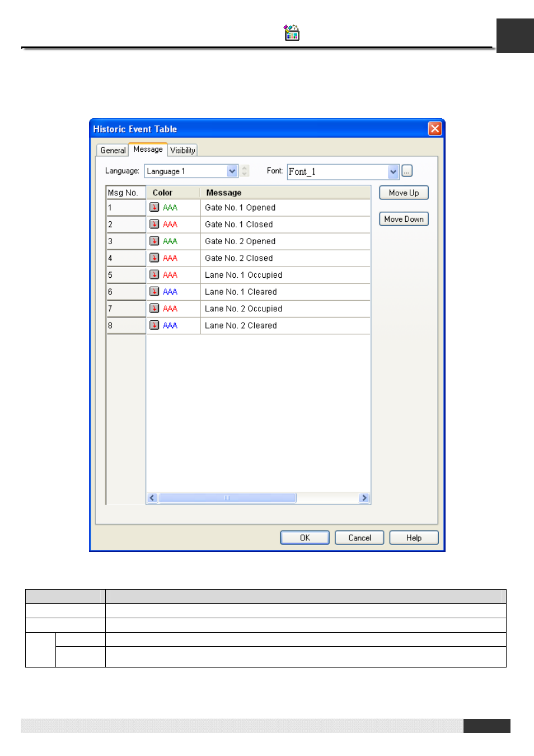This screenshot has height=756, width=534.
Task: Click the Language spinner stepper
Action: [x=245, y=171]
